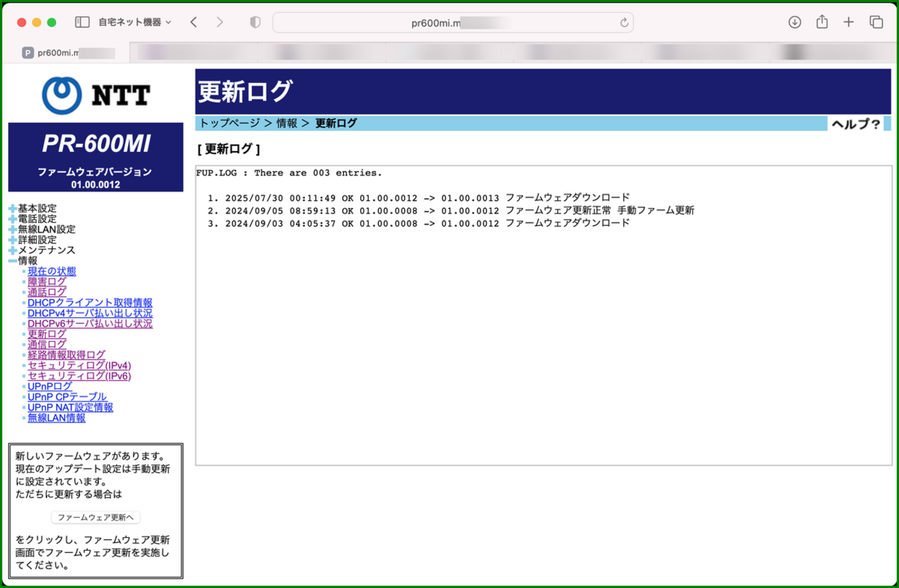Click the ファームウェア更新へ button
The height and width of the screenshot is (588, 899).
pos(96,518)
